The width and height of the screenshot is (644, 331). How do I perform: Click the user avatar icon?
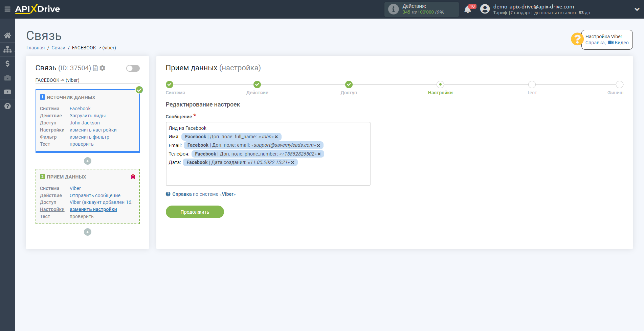tap(485, 9)
